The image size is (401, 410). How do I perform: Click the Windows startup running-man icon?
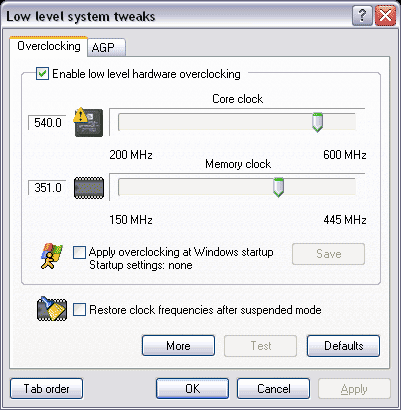52,256
